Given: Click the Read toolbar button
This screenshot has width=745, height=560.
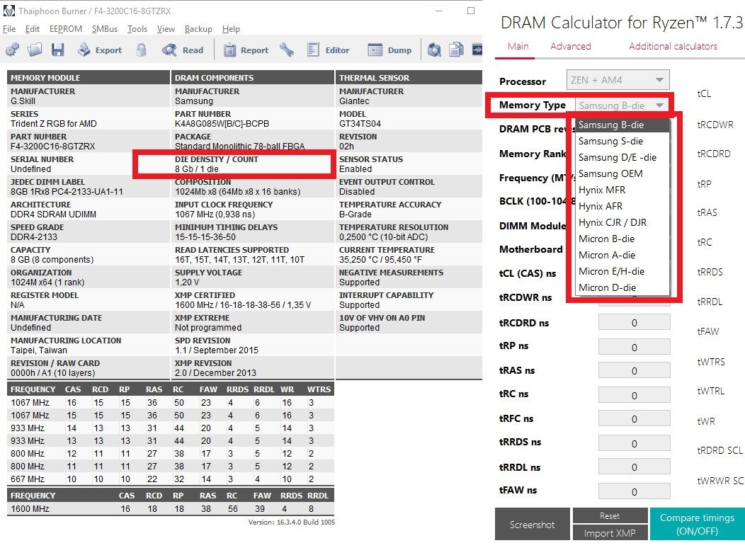Looking at the screenshot, I should [x=183, y=50].
